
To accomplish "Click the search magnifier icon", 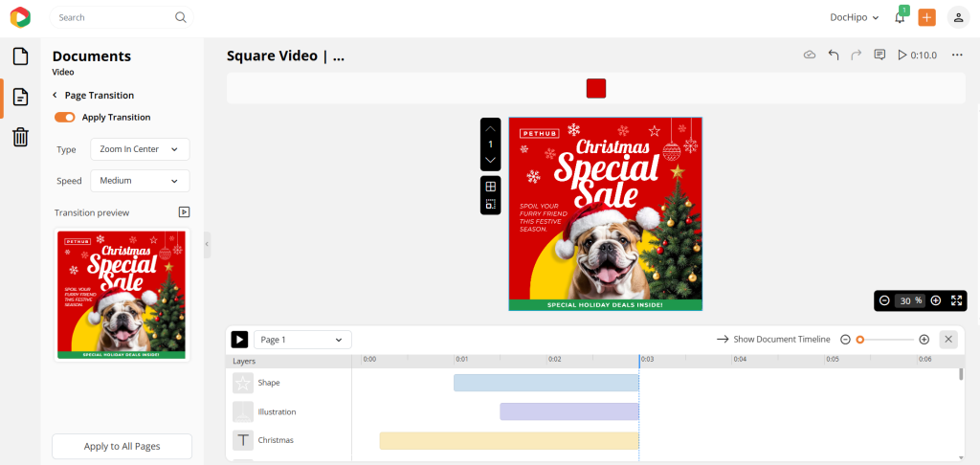I will coord(181,17).
